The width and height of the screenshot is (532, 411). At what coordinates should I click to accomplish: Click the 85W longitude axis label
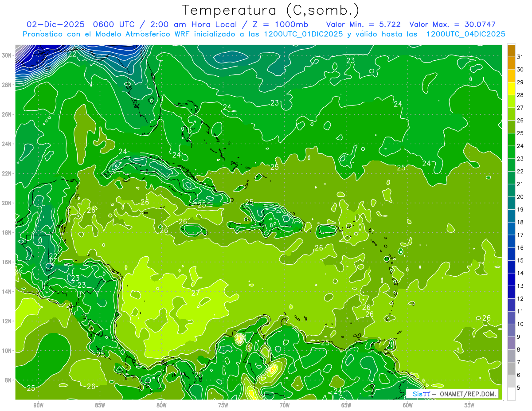100,405
